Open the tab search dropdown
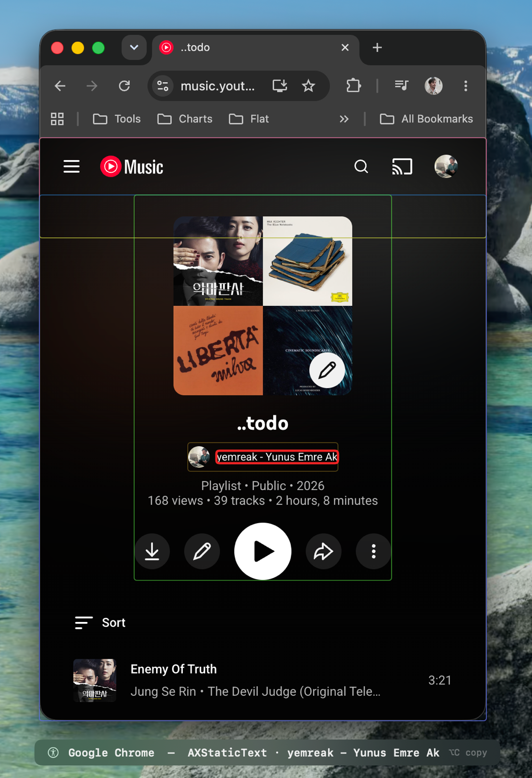 pos(134,48)
